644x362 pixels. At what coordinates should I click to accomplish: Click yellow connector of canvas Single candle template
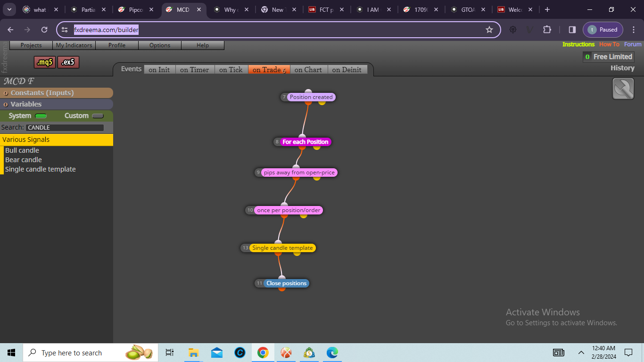tap(297, 253)
